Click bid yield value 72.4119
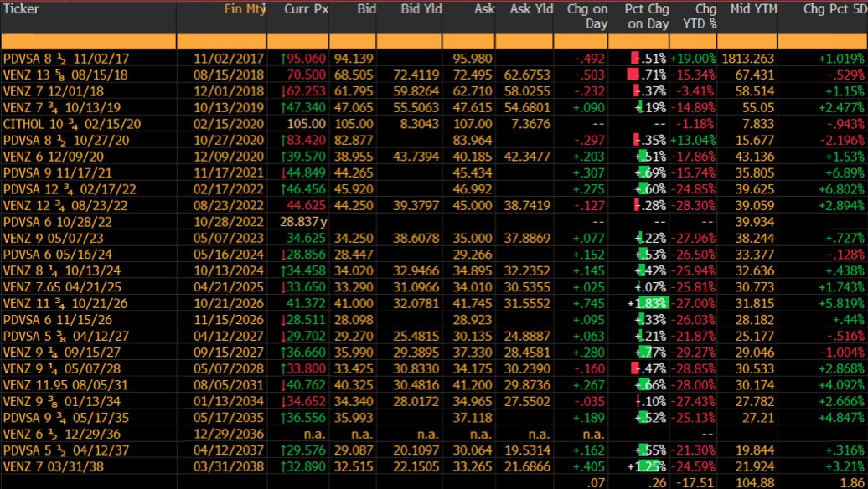 click(416, 75)
